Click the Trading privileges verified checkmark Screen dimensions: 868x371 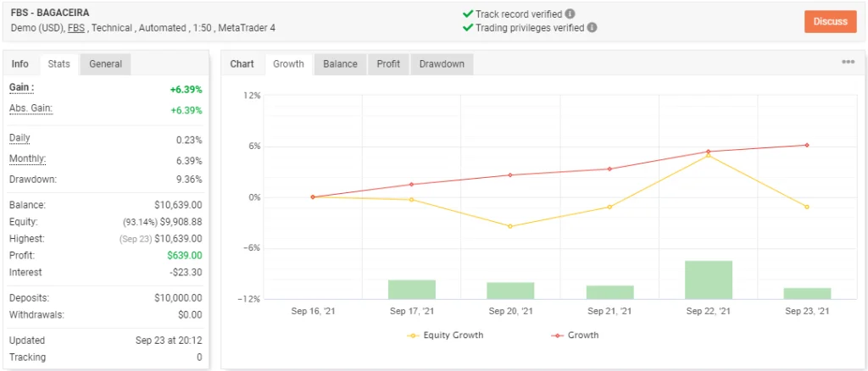468,27
